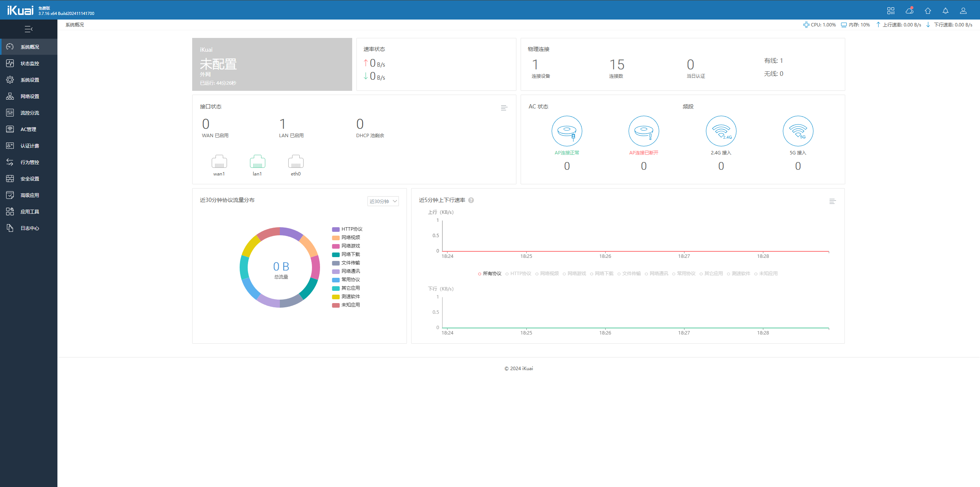Expand the rate chart panel menu icon
The width and height of the screenshot is (980, 487).
point(832,201)
